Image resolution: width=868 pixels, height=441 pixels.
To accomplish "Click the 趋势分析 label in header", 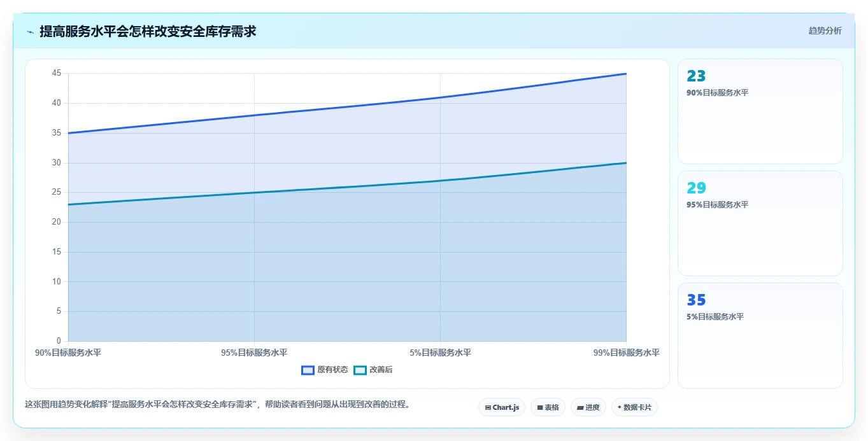I will coord(825,31).
